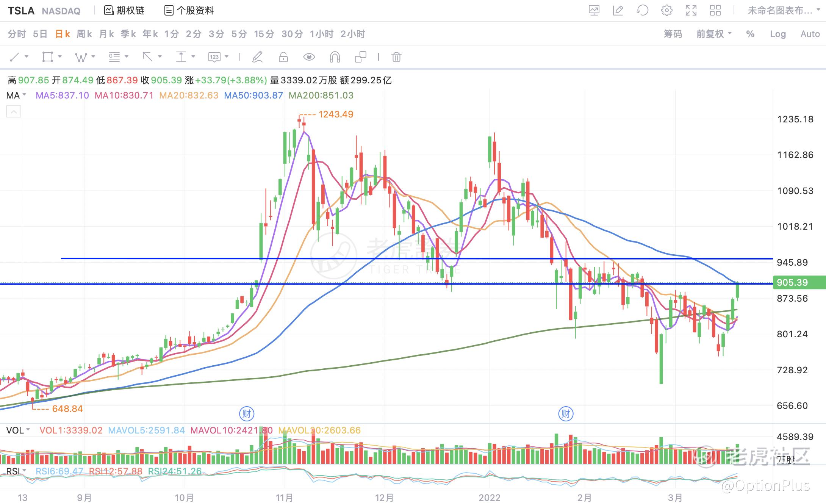Click the MA200:851.03 legend label
The height and width of the screenshot is (504, 826).
coord(321,95)
